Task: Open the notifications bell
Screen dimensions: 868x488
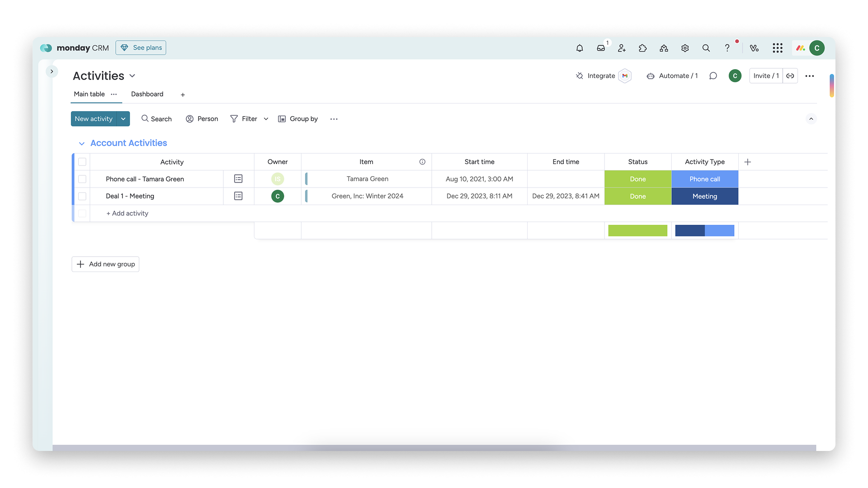Action: [x=580, y=48]
